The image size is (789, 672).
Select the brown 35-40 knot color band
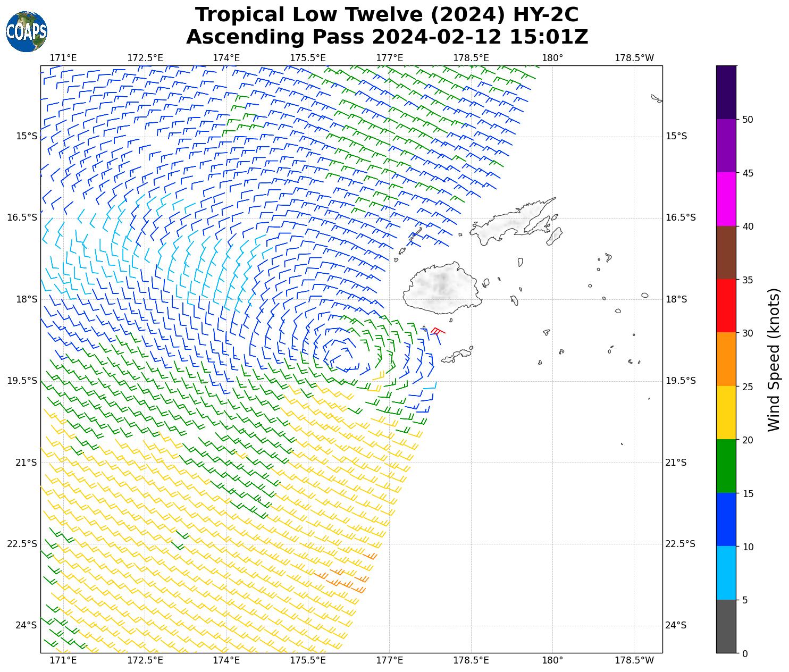click(x=726, y=253)
